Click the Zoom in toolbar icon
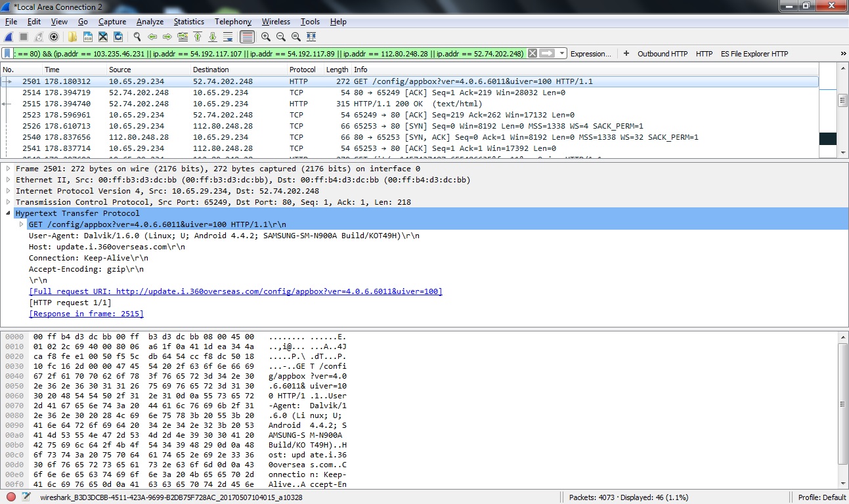Screen dimensions: 849x504 coord(266,37)
